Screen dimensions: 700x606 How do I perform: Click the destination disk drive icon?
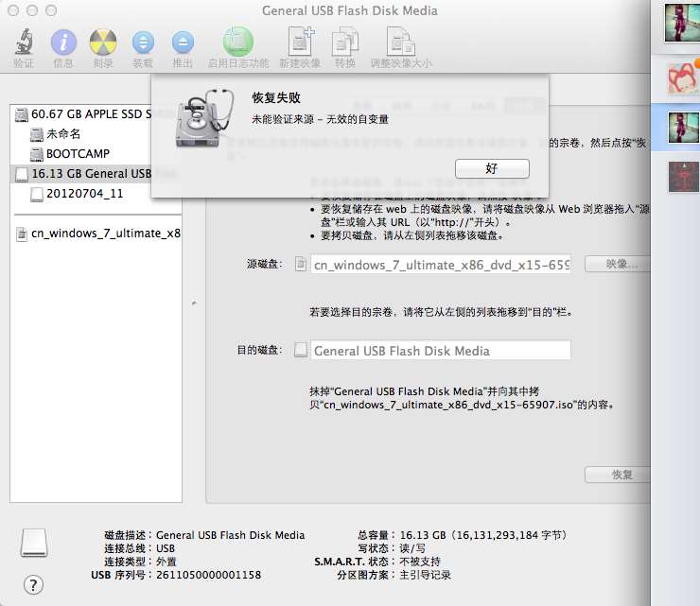pyautogui.click(x=301, y=350)
